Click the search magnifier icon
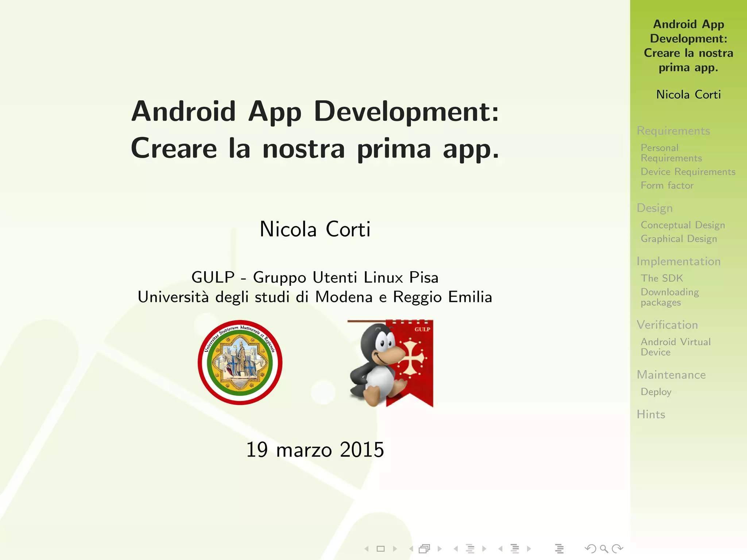The image size is (747, 560). pos(604,549)
